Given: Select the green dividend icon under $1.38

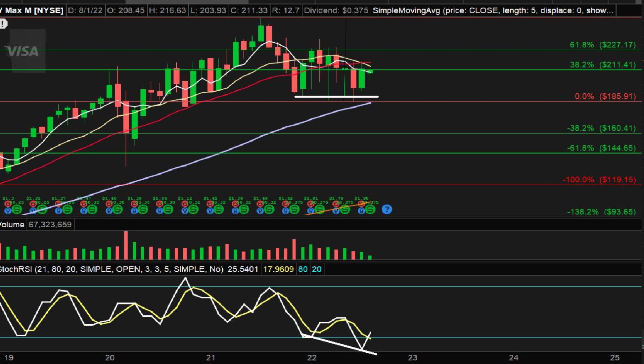Looking at the screenshot, I should click(x=244, y=210).
